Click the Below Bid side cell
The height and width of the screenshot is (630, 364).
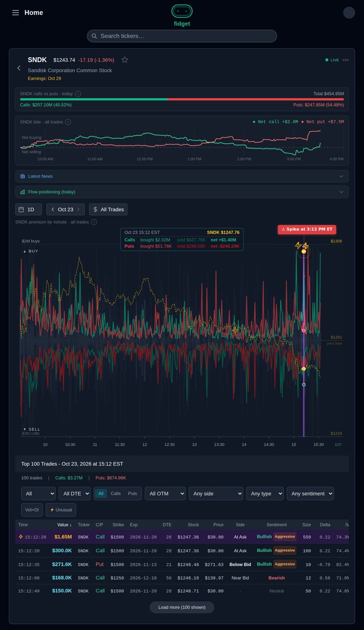click(240, 564)
